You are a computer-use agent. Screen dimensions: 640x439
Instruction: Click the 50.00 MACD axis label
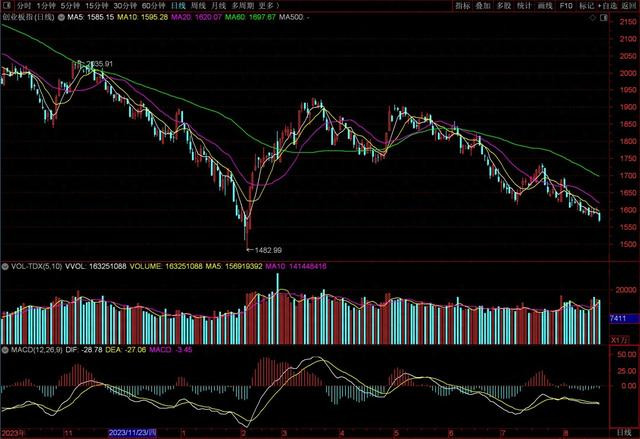627,355
